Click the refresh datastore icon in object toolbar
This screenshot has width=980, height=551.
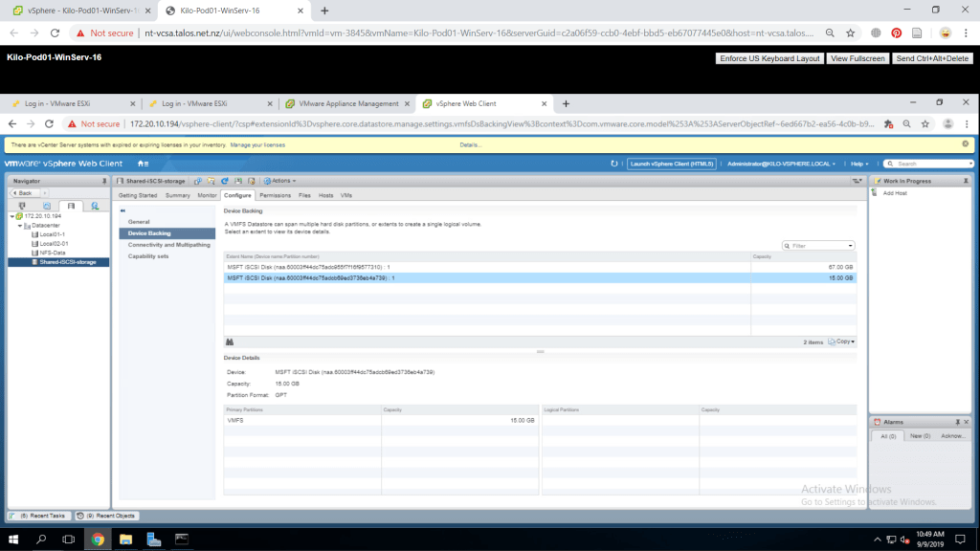pos(225,181)
